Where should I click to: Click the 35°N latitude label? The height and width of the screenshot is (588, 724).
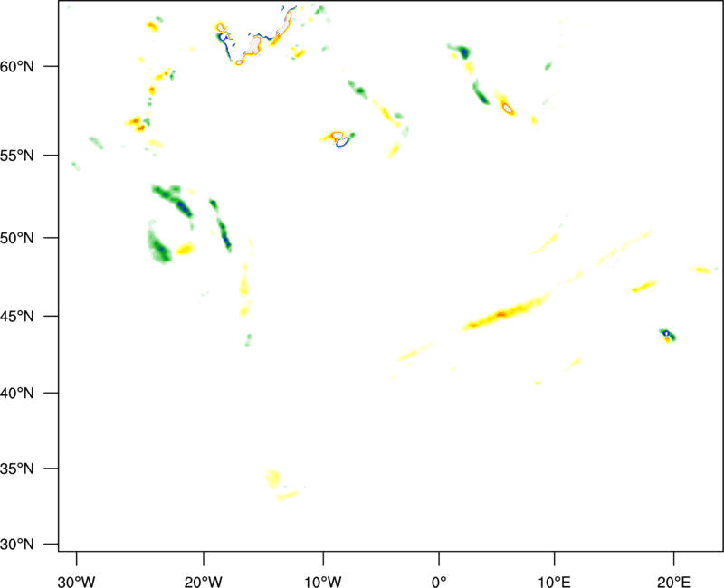(x=17, y=469)
